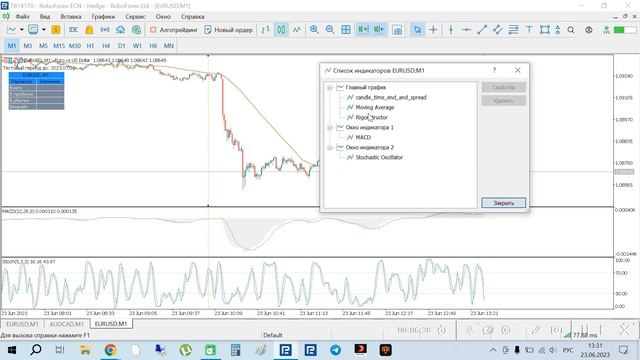The width and height of the screenshot is (640, 360).
Task: Open the Вставка menu
Action: [71, 17]
